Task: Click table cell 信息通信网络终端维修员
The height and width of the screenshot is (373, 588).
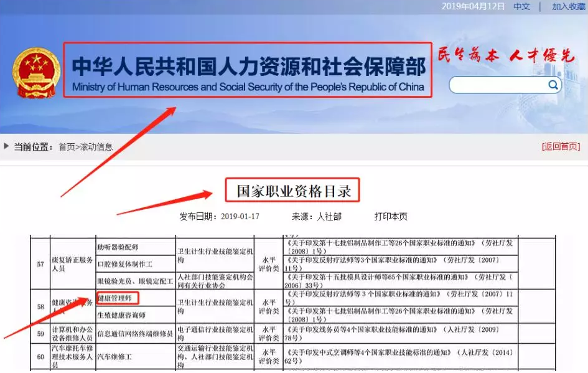Action: pos(136,334)
